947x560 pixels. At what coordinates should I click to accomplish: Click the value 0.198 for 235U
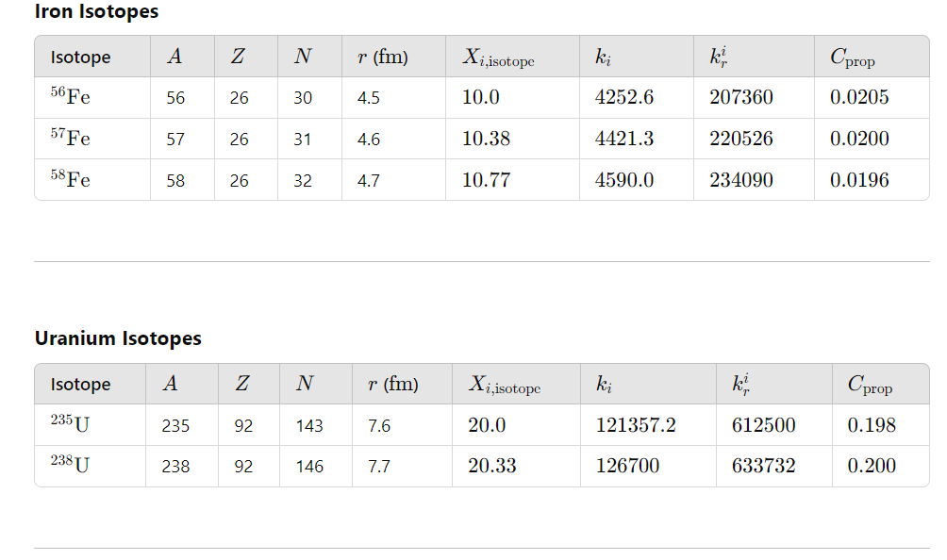pyautogui.click(x=872, y=425)
